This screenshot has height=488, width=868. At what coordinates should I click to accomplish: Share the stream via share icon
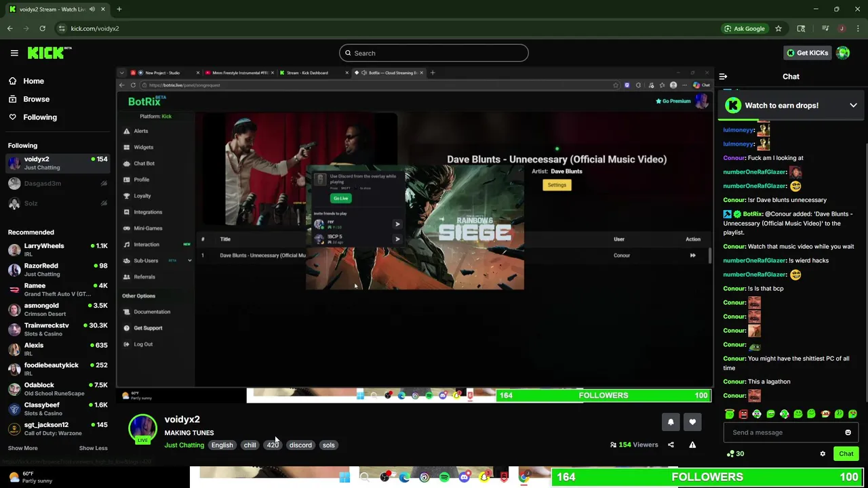pyautogui.click(x=671, y=445)
